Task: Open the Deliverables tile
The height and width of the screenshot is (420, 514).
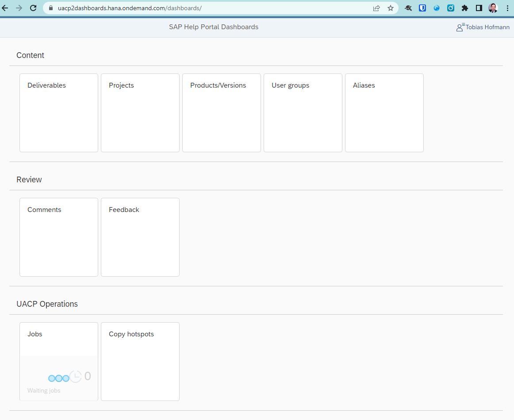Action: [59, 113]
